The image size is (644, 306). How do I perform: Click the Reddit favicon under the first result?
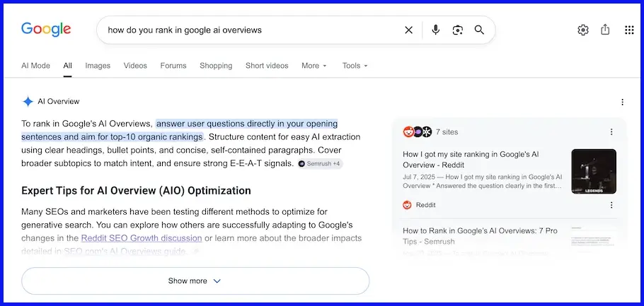pyautogui.click(x=407, y=205)
